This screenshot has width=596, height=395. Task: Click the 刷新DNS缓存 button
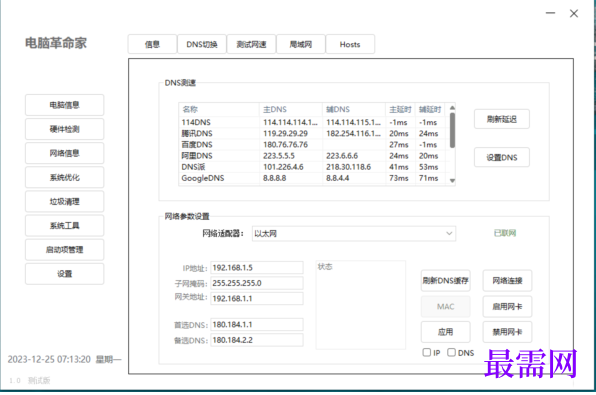point(445,281)
